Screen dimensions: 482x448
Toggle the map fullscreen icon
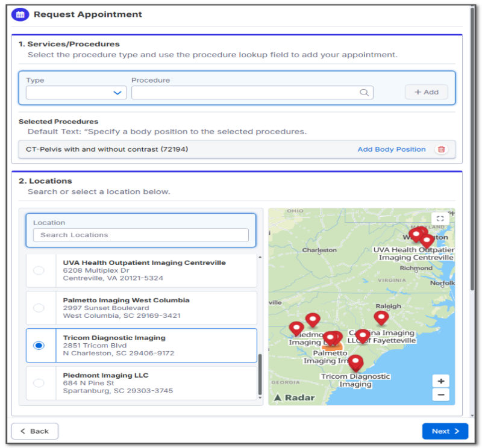tap(440, 219)
